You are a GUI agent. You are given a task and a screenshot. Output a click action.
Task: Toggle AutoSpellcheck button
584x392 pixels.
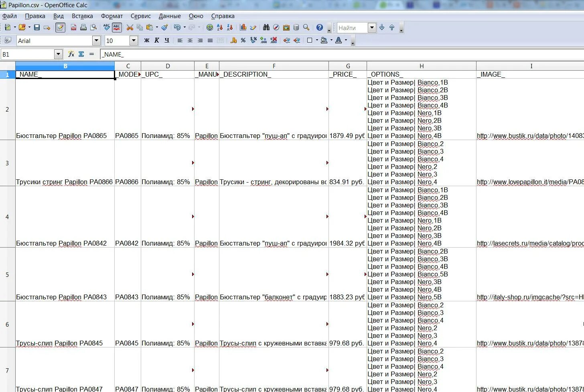117,27
